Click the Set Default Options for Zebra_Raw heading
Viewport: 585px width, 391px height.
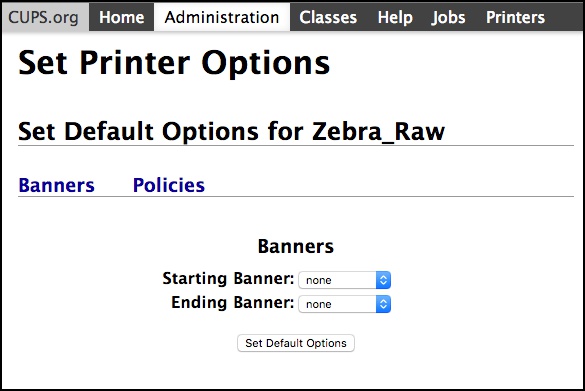tap(231, 131)
